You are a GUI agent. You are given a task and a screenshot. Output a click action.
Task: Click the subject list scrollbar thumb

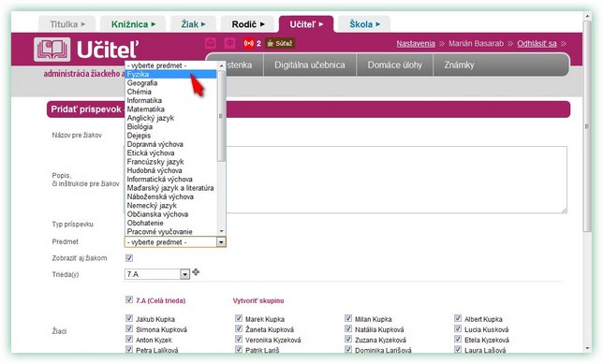click(x=221, y=116)
